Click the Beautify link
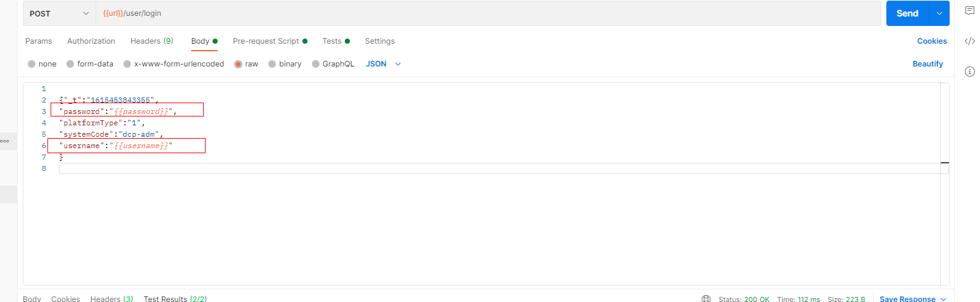The height and width of the screenshot is (302, 980). [x=927, y=64]
